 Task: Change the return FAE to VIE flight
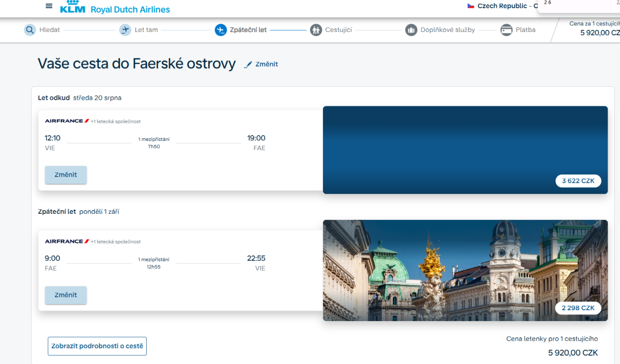click(x=66, y=295)
